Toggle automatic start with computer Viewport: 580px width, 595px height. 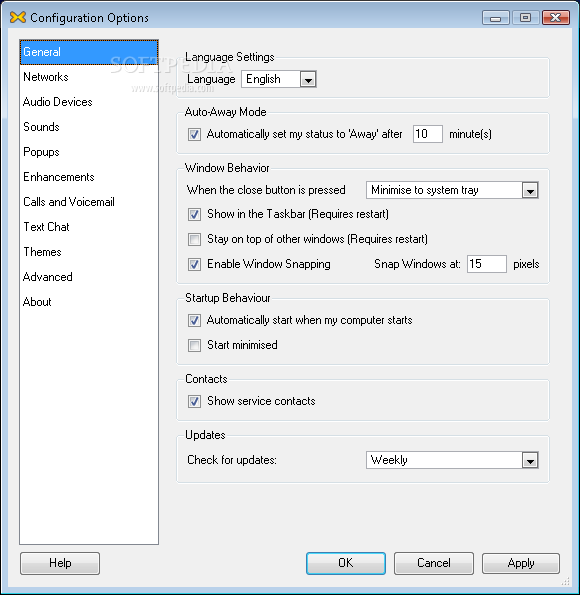194,321
